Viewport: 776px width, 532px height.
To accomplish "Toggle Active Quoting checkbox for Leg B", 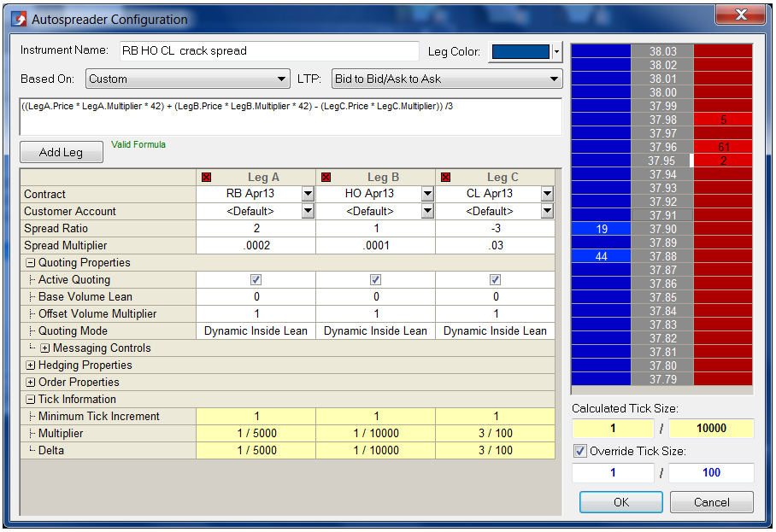I will pos(375,280).
